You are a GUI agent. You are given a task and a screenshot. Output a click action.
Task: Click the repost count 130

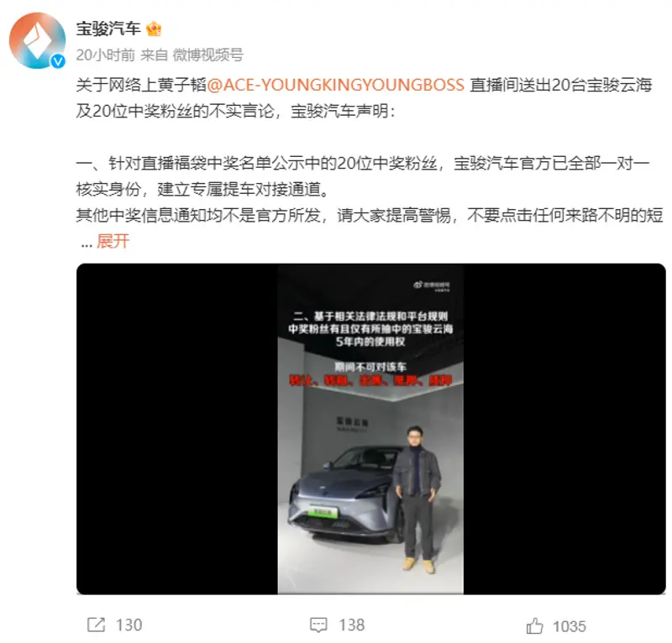(129, 625)
